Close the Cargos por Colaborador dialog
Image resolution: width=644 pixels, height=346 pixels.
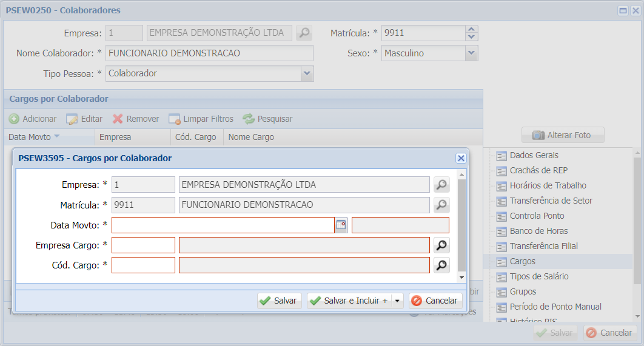(x=461, y=158)
